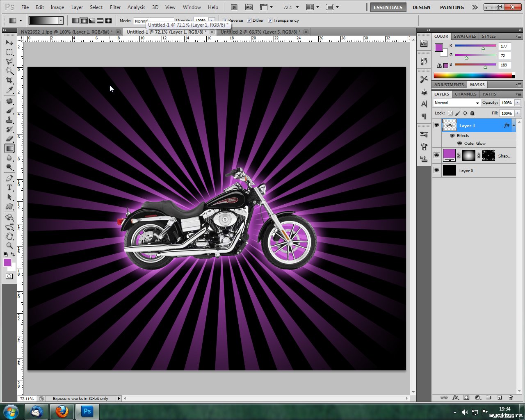Select the Zoom tool in toolbox

click(9, 246)
